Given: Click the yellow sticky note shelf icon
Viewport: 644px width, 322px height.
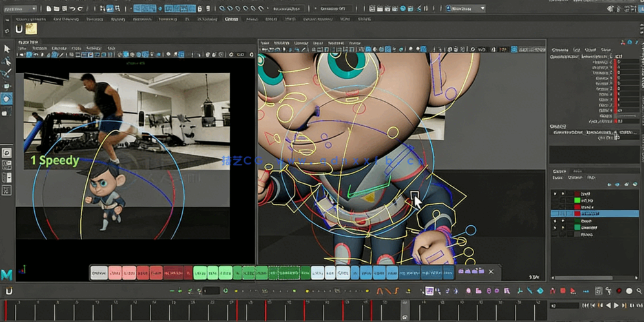Looking at the screenshot, I should pyautogui.click(x=31, y=29).
